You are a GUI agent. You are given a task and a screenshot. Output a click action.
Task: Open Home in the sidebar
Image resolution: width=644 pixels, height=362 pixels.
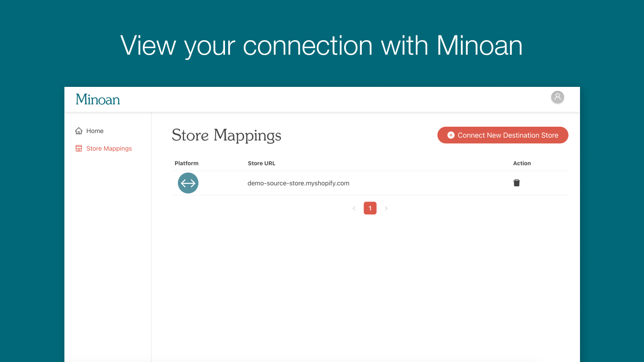tap(89, 131)
